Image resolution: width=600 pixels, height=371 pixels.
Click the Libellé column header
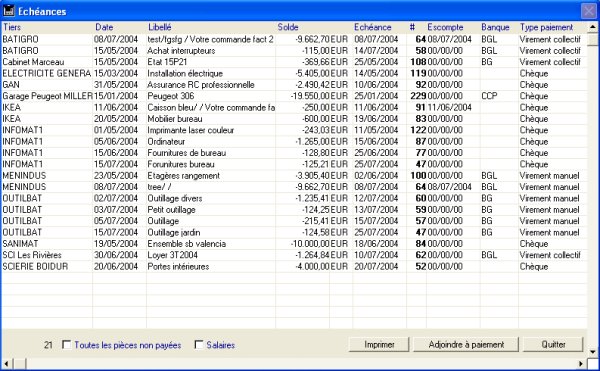(160, 27)
